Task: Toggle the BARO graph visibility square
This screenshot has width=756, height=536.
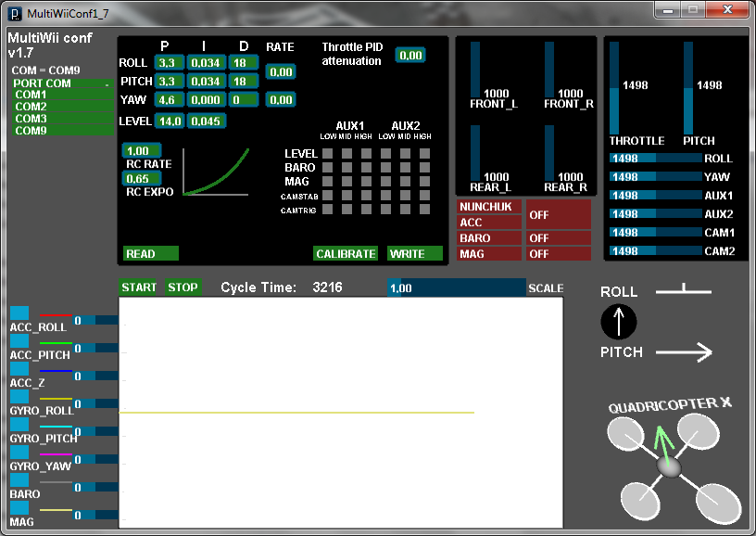Action: pyautogui.click(x=19, y=479)
